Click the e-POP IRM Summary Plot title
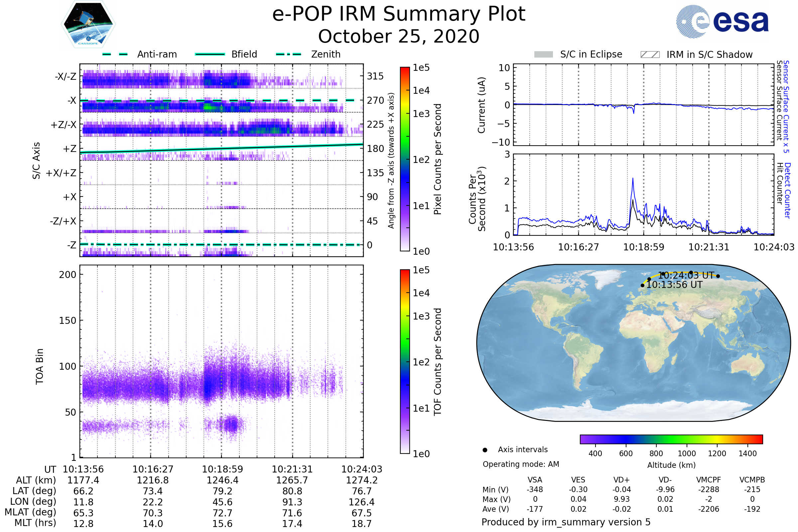 tap(399, 14)
